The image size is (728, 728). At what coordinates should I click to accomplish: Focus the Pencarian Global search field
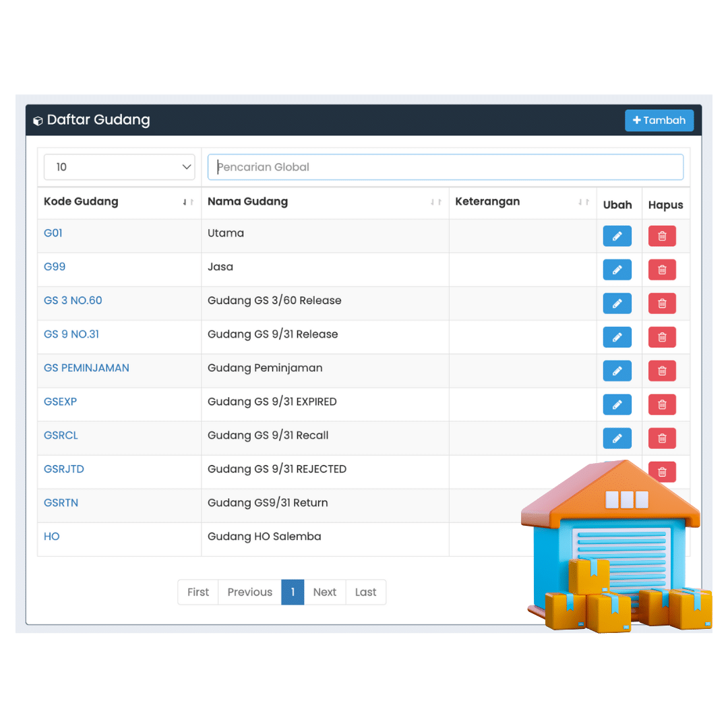coord(445,167)
